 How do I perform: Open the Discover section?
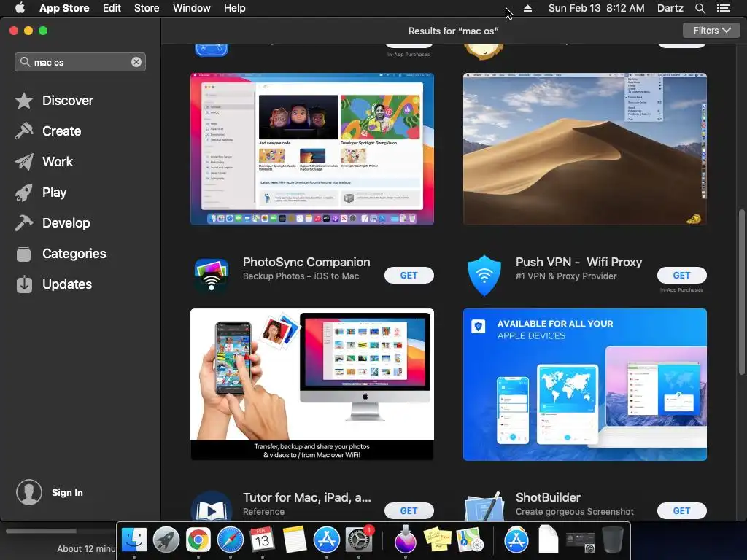(54, 101)
